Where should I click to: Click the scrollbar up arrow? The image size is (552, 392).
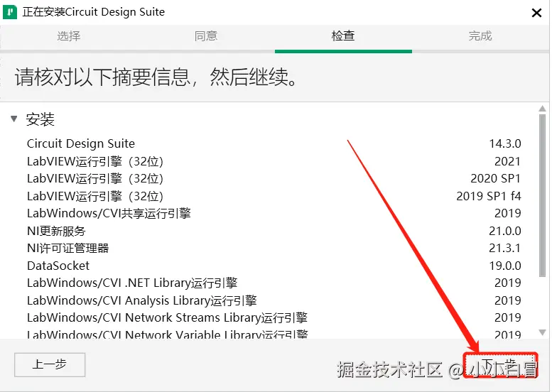pos(542,109)
